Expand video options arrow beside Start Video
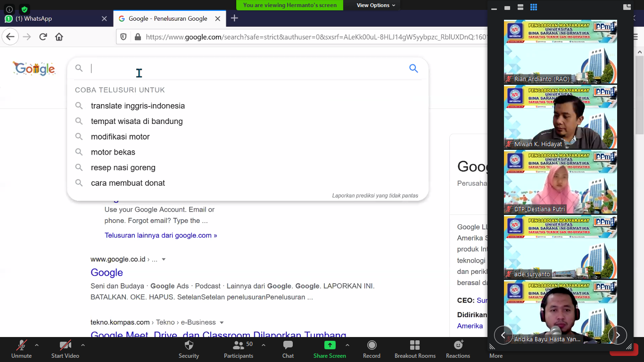The width and height of the screenshot is (644, 362). click(x=83, y=345)
